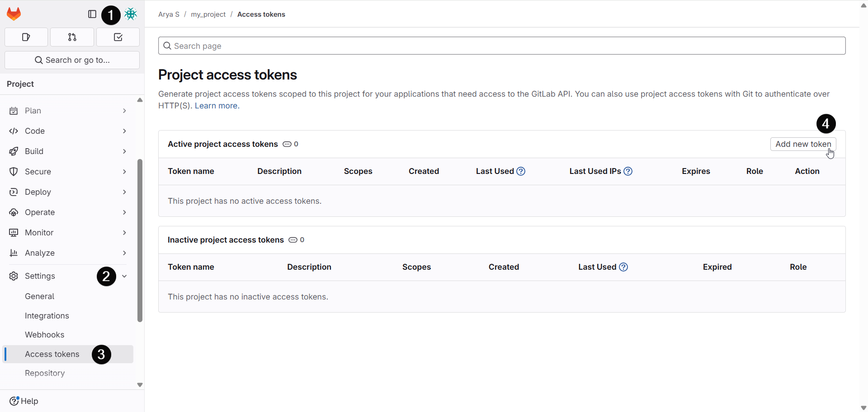Select Integrations in the sidebar
This screenshot has width=868, height=412.
47,315
